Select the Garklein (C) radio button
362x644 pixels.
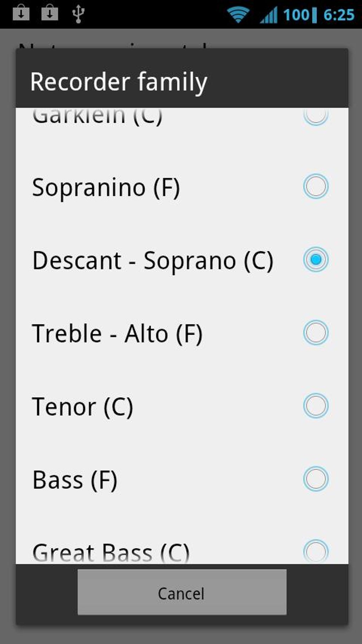click(316, 115)
